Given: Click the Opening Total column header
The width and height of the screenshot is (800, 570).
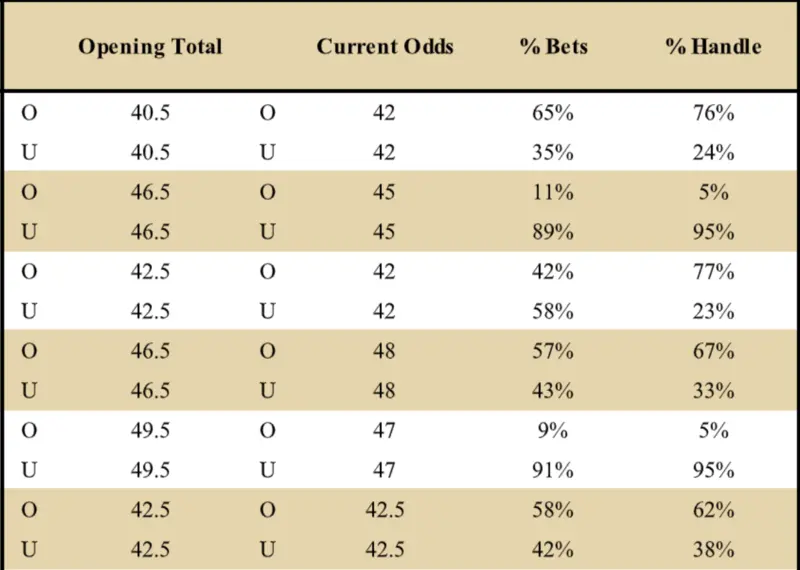Looking at the screenshot, I should tap(150, 47).
